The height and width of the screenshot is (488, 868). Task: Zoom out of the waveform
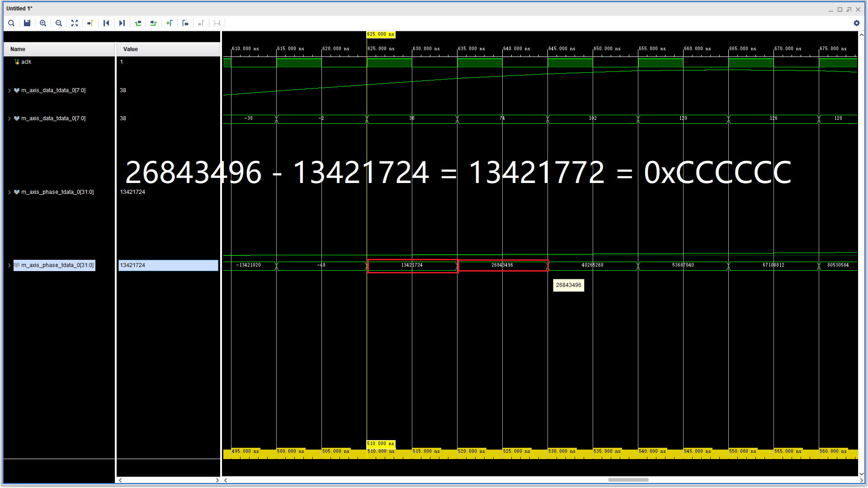[x=58, y=23]
